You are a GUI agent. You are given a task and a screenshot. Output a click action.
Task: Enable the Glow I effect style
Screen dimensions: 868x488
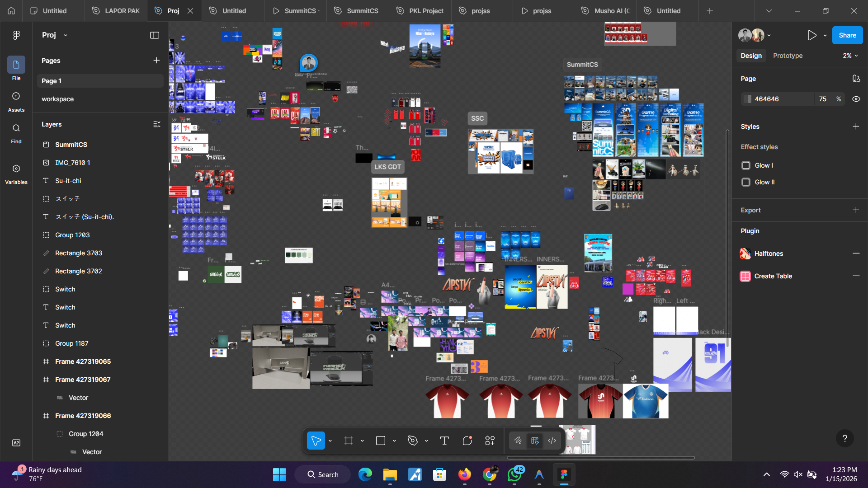[x=746, y=165]
